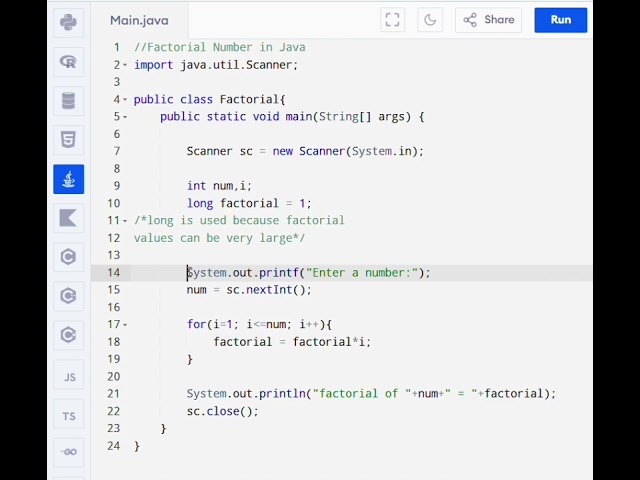Click line number 1 in the gutter
The height and width of the screenshot is (480, 640).
pyautogui.click(x=117, y=47)
